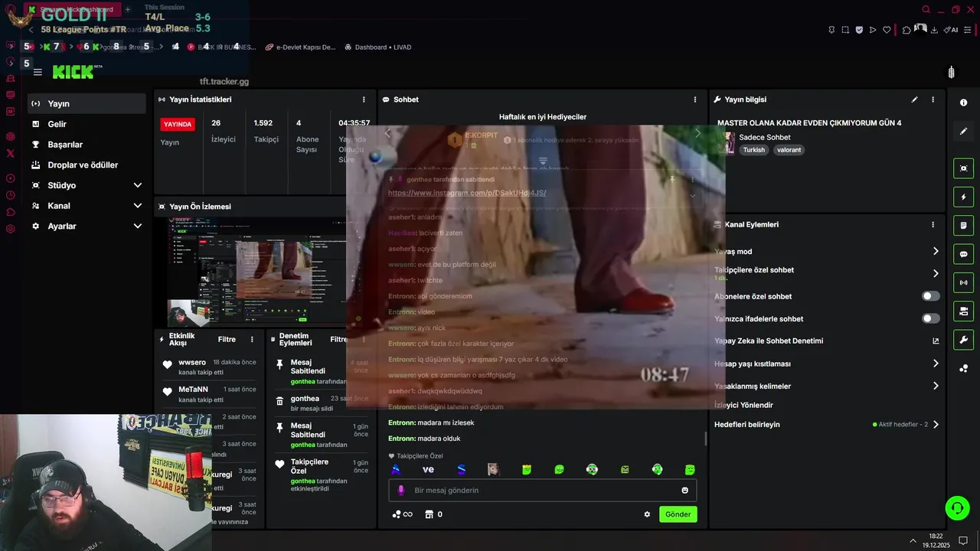980x551 pixels.
Task: Open Kanal Eylemleri options menu
Action: [933, 225]
